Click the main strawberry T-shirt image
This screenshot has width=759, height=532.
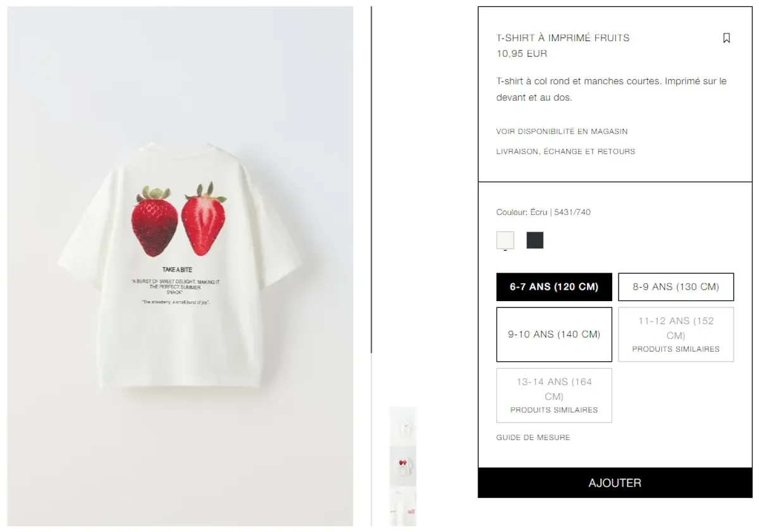(180, 266)
